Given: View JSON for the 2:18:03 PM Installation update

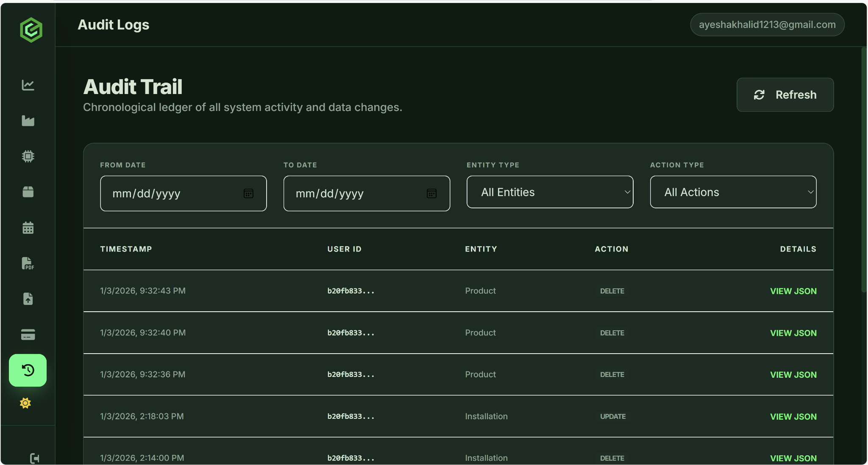Looking at the screenshot, I should 793,417.
